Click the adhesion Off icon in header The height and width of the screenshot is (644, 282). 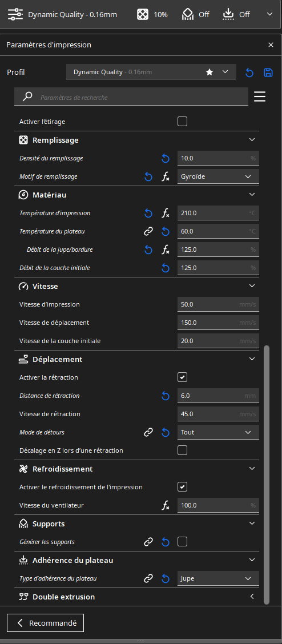coord(228,14)
